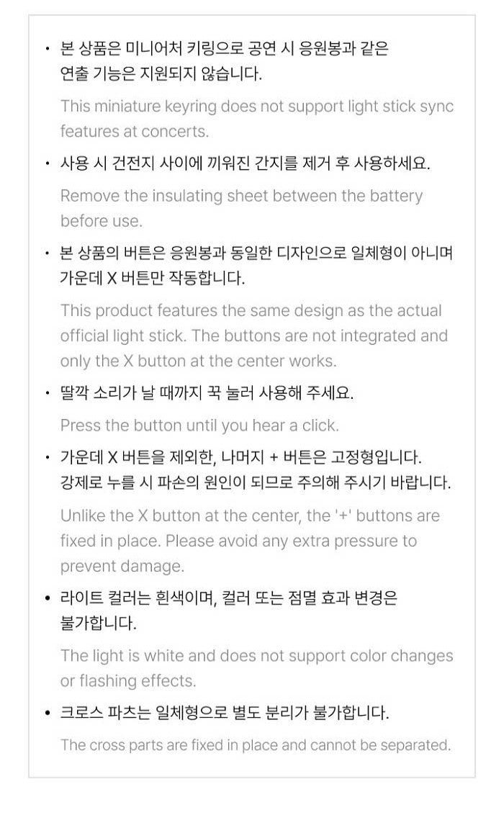Click the Korean sentence starting with 딸깍 소리가
504x813 pixels.
[207, 394]
